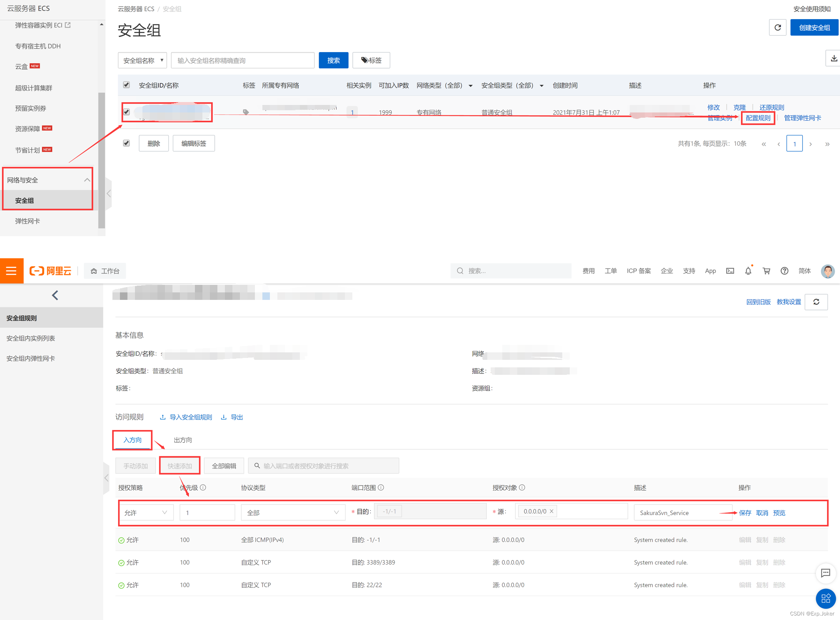Open the orange hamburger menu
Viewport: 840px width, 620px height.
pos(11,271)
